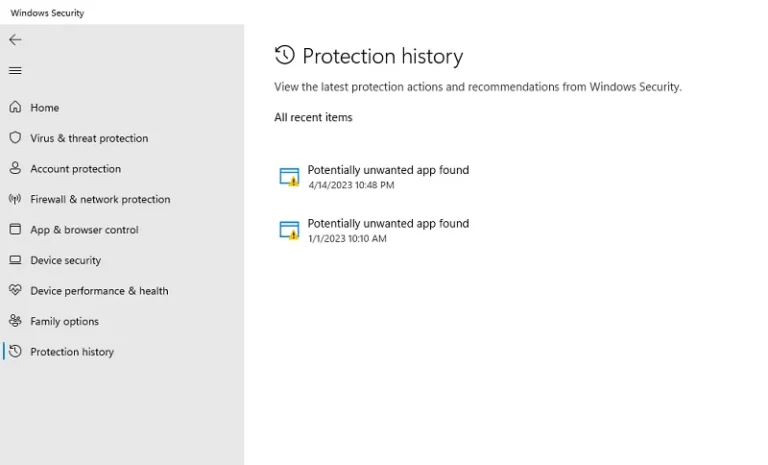Click the Protection history clock icon in sidebar

[15, 351]
